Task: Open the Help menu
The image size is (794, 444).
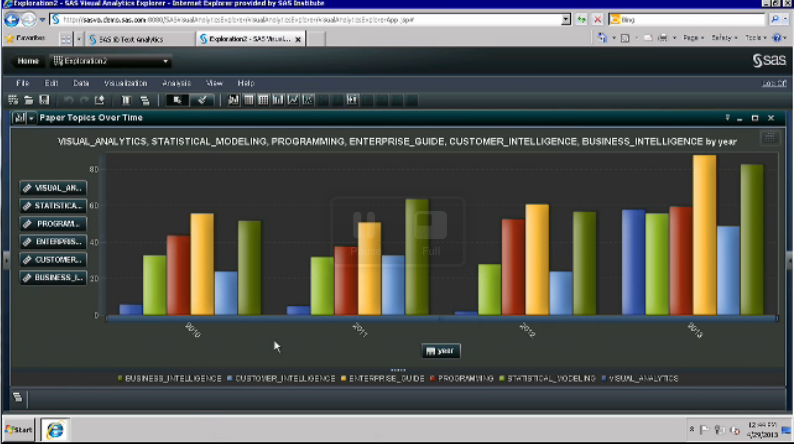Action: pyautogui.click(x=246, y=83)
